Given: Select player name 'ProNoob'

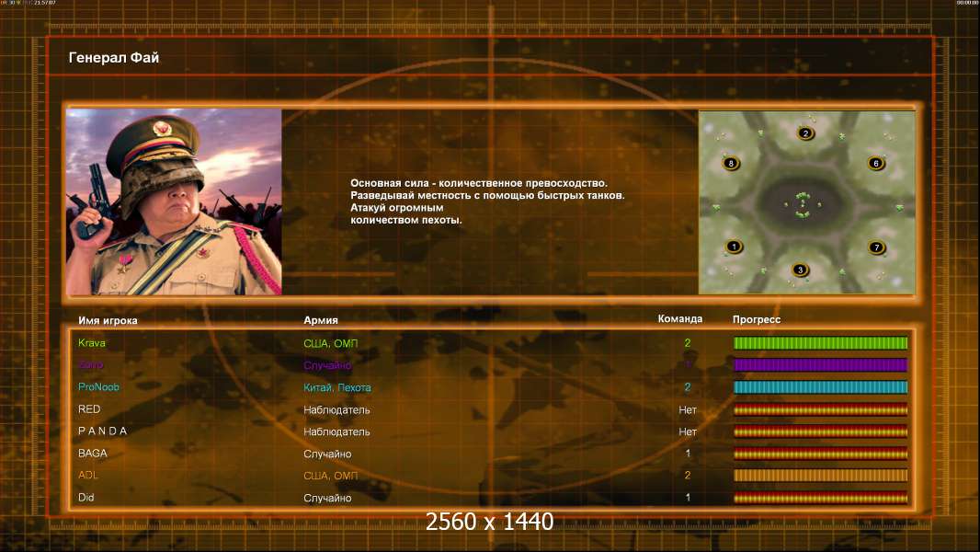Looking at the screenshot, I should pos(98,387).
